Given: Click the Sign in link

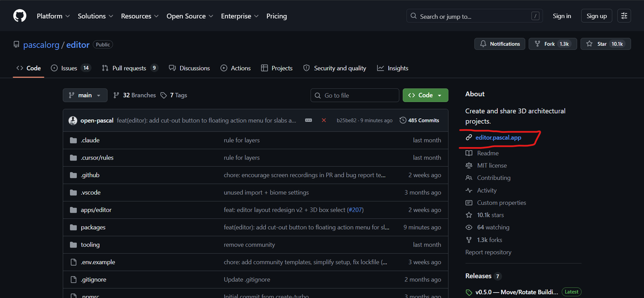Looking at the screenshot, I should point(562,16).
